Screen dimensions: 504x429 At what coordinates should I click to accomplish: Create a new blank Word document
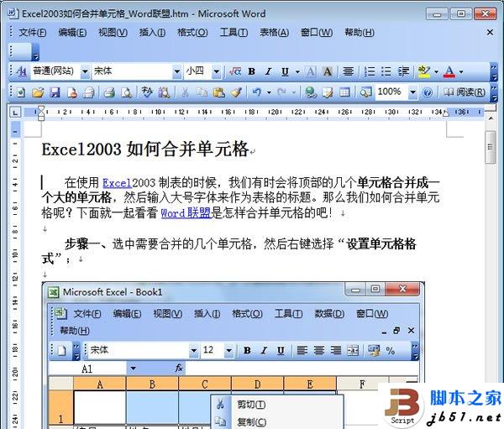coord(21,93)
